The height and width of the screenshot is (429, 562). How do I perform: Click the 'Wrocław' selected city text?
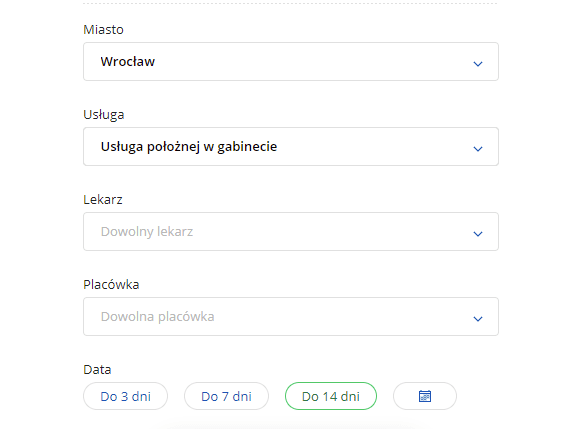coord(128,62)
